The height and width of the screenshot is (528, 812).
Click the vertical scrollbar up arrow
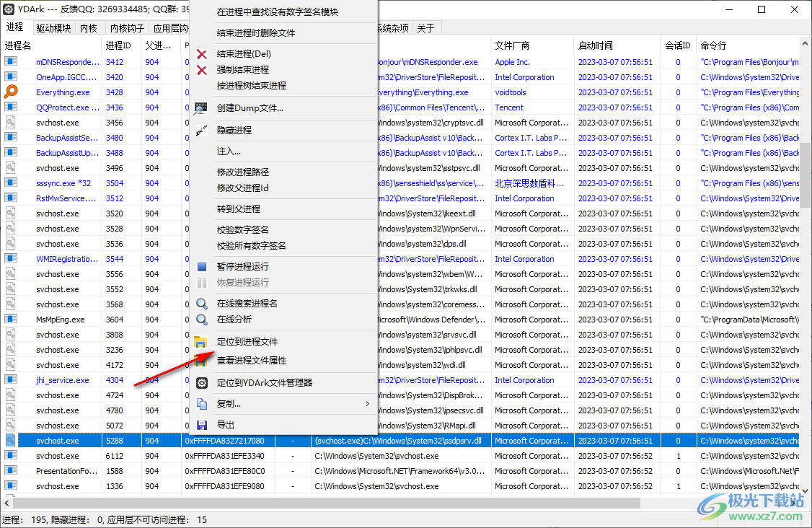806,43
